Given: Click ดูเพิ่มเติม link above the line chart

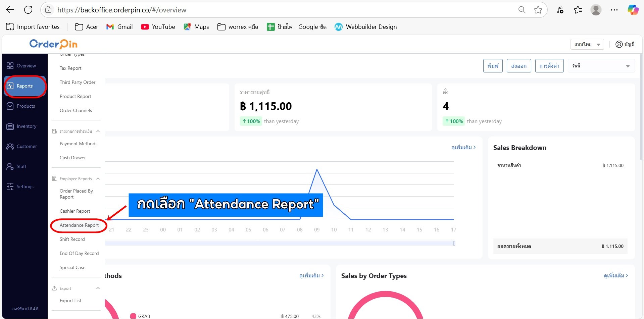Looking at the screenshot, I should tap(463, 147).
